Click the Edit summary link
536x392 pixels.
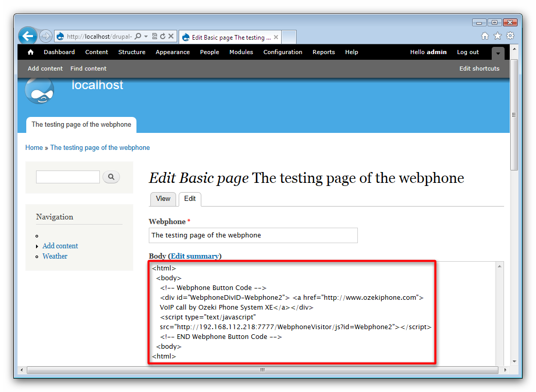[195, 256]
